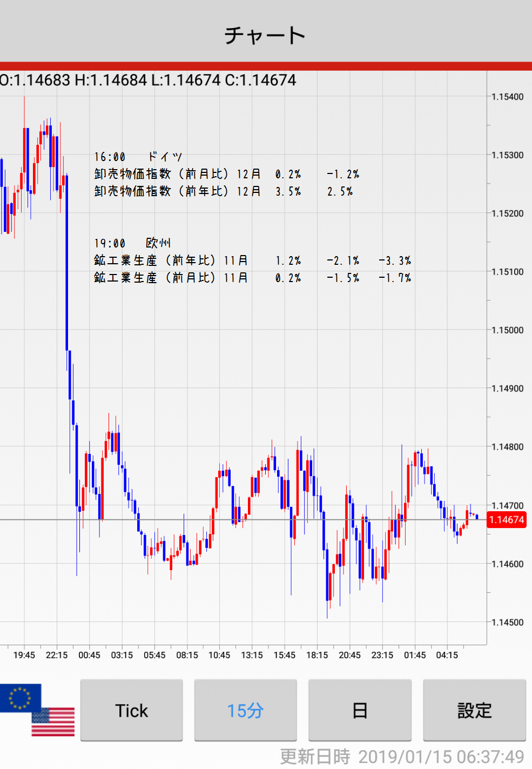Screen dimensions: 532x769
Task: Select the 19:45 time axis label
Action: [24, 655]
